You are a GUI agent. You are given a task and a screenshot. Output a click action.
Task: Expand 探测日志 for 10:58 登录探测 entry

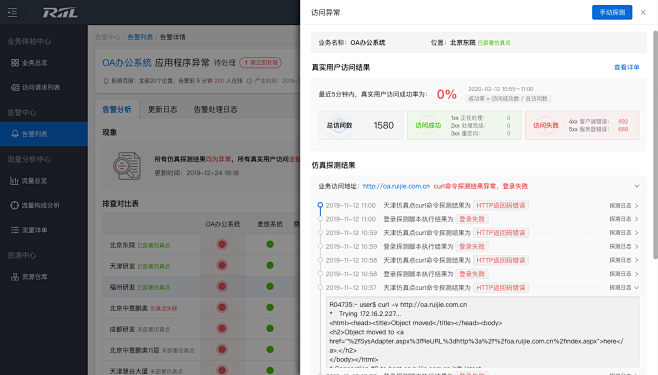[624, 274]
